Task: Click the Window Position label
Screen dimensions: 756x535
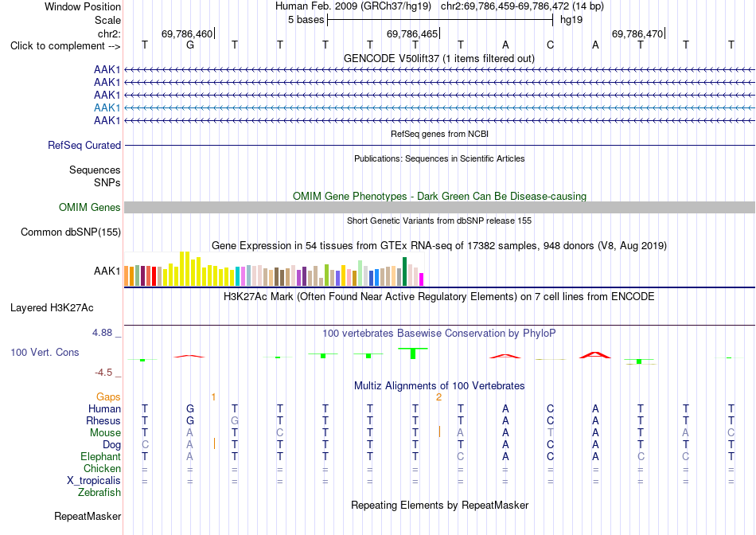Action: pos(83,6)
